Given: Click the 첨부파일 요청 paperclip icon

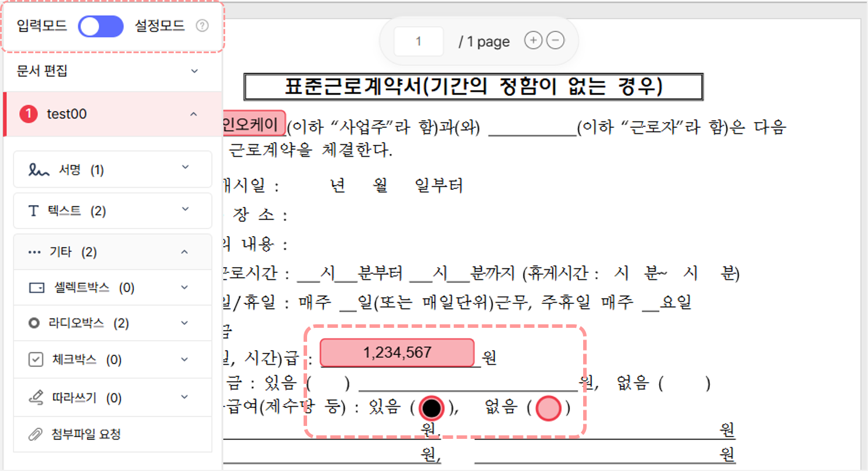Looking at the screenshot, I should (36, 434).
